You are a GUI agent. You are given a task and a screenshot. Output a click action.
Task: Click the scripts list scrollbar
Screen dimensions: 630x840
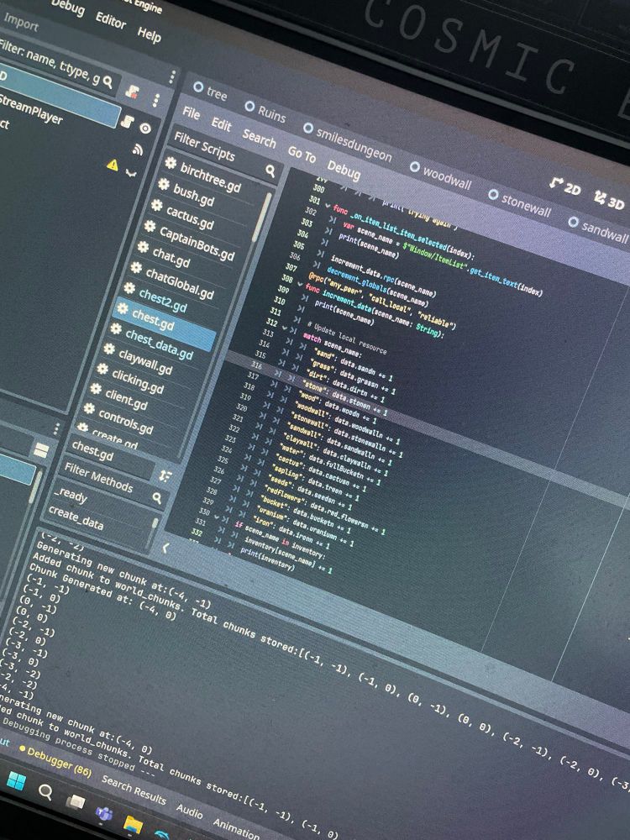tap(260, 219)
